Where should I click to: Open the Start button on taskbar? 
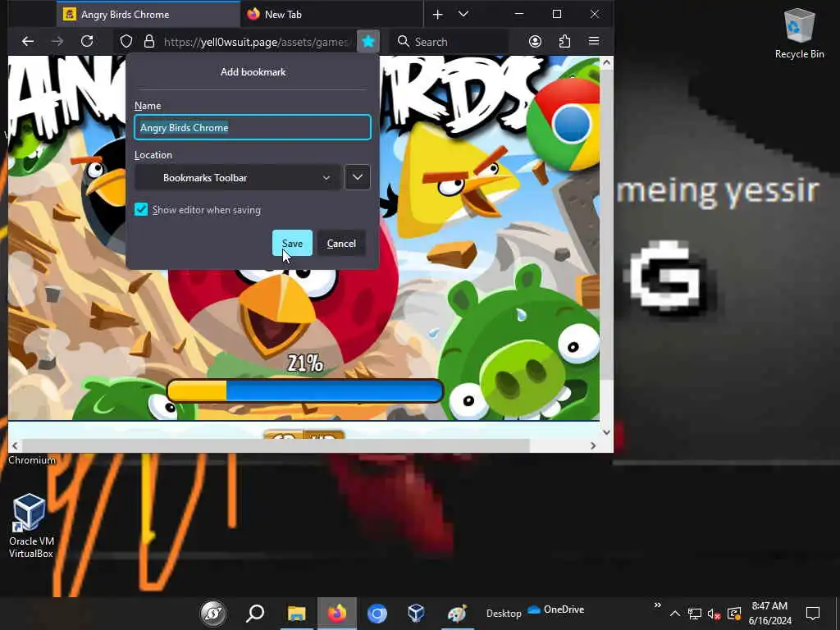coord(213,614)
